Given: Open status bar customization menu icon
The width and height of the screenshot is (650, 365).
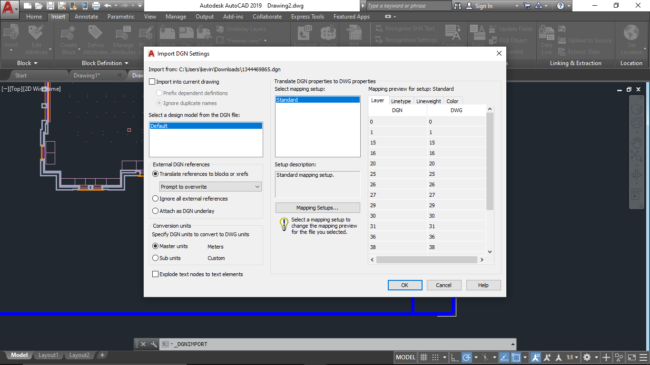Looking at the screenshot, I should [643, 357].
